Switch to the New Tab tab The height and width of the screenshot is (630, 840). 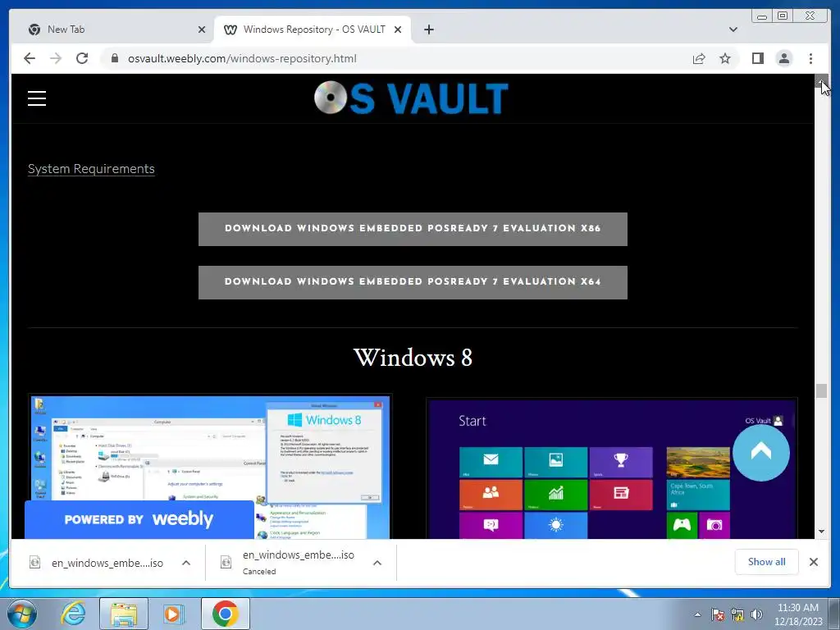point(112,30)
